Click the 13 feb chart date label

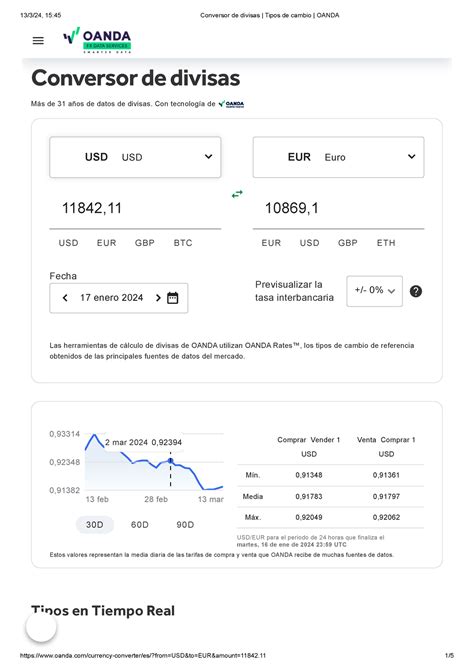tap(97, 499)
